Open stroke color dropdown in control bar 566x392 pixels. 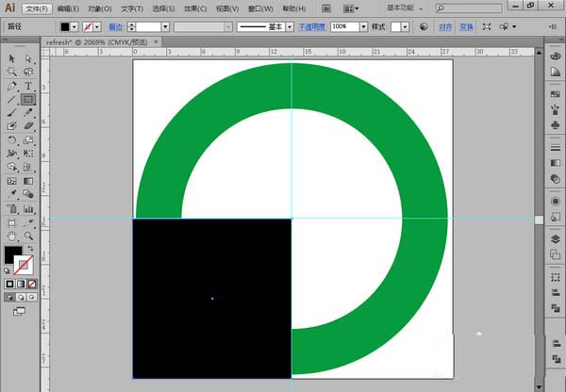[x=96, y=26]
